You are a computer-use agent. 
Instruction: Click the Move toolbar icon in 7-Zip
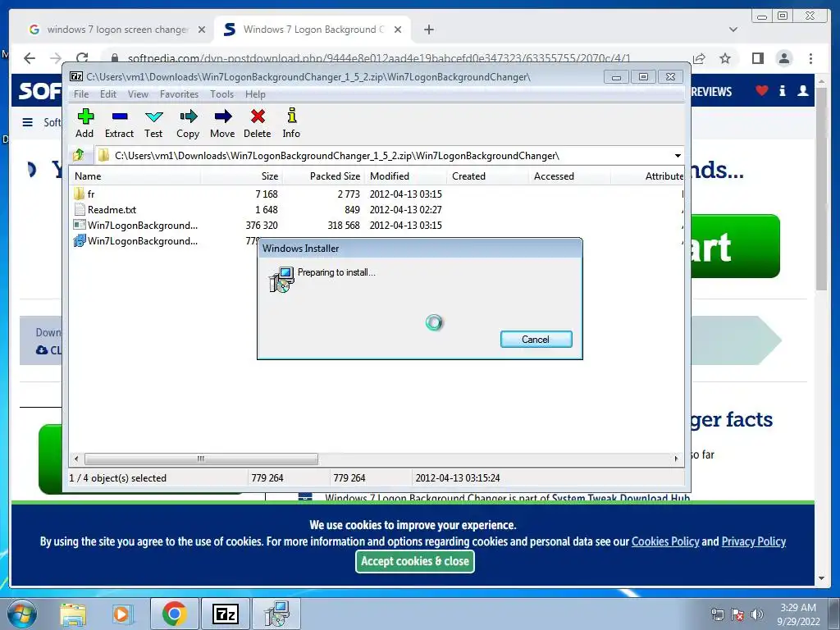pos(222,123)
